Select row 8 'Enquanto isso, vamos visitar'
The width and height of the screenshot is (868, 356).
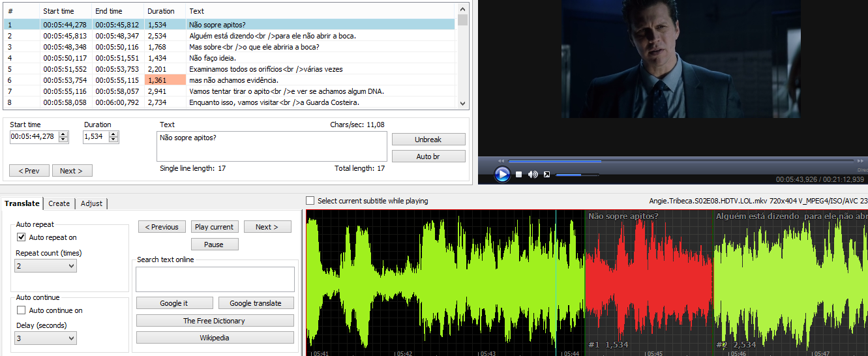click(230, 102)
